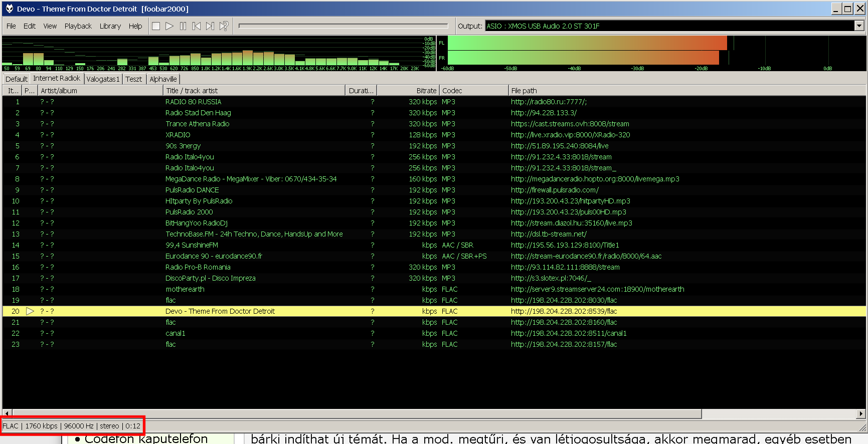The image size is (868, 444).
Task: Click the AAC / SBR+PS codec cell
Action: point(464,256)
